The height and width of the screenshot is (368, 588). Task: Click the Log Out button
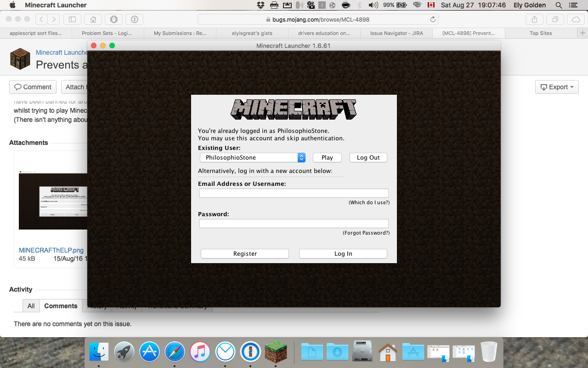point(368,157)
